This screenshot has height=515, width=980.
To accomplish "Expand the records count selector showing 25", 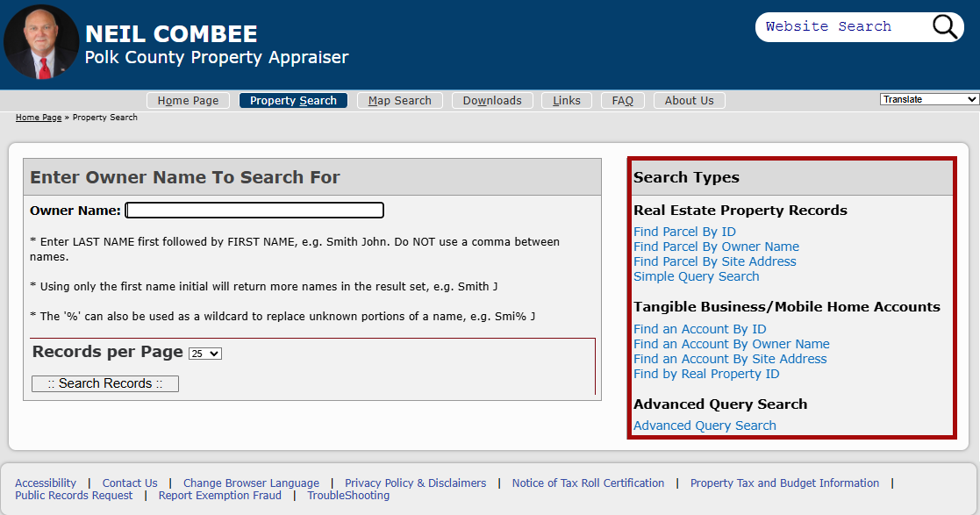I will (x=204, y=354).
